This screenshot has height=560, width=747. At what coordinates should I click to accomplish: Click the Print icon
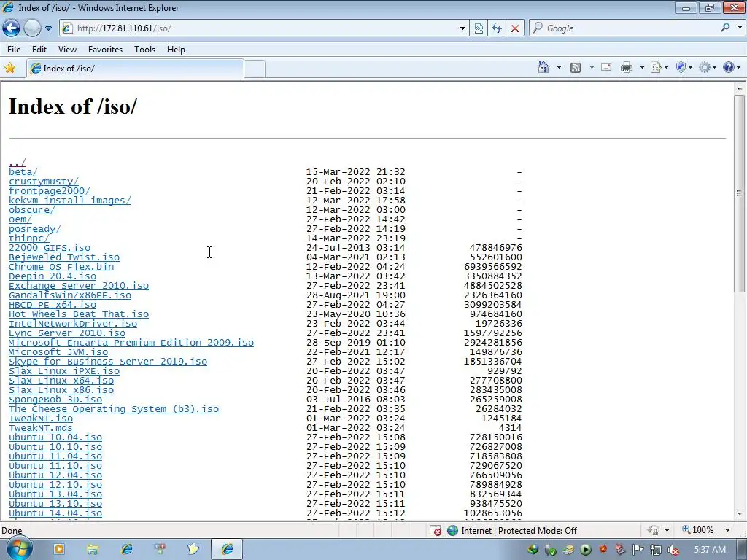(627, 68)
